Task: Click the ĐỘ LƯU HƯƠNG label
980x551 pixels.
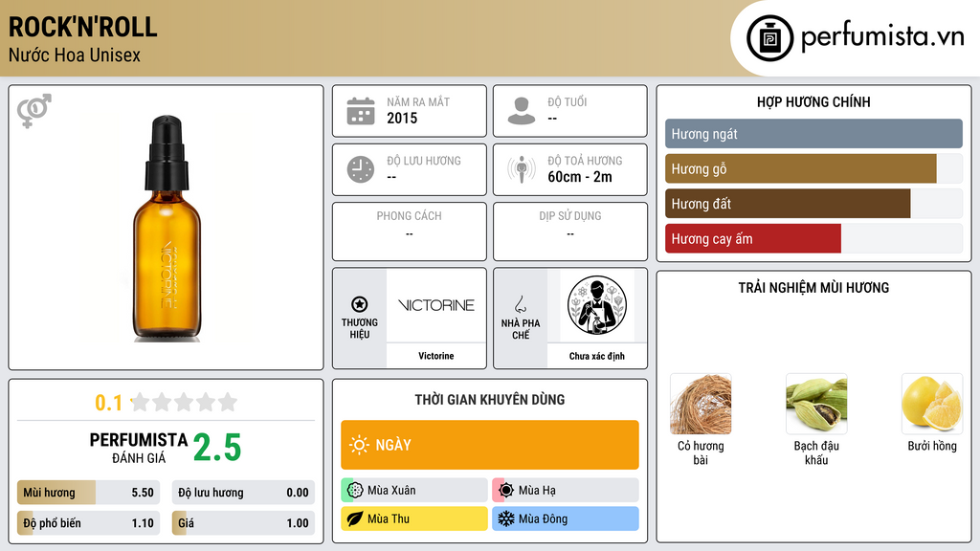Action: pyautogui.click(x=424, y=161)
